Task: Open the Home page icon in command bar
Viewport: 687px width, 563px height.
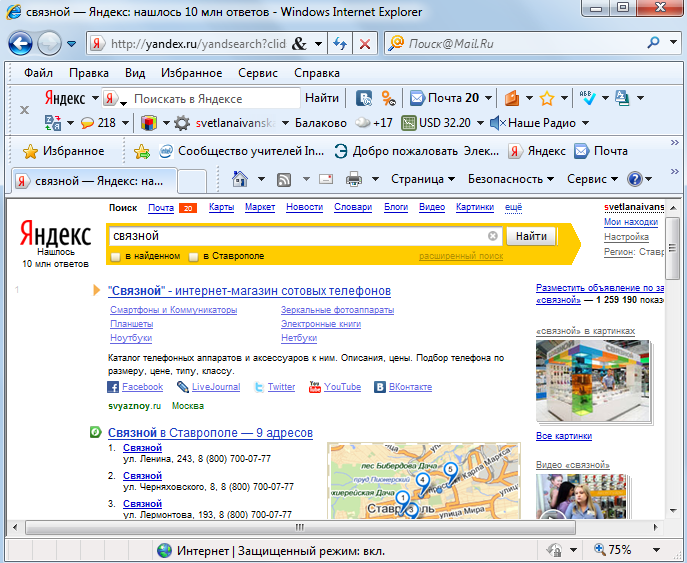Action: pyautogui.click(x=240, y=179)
